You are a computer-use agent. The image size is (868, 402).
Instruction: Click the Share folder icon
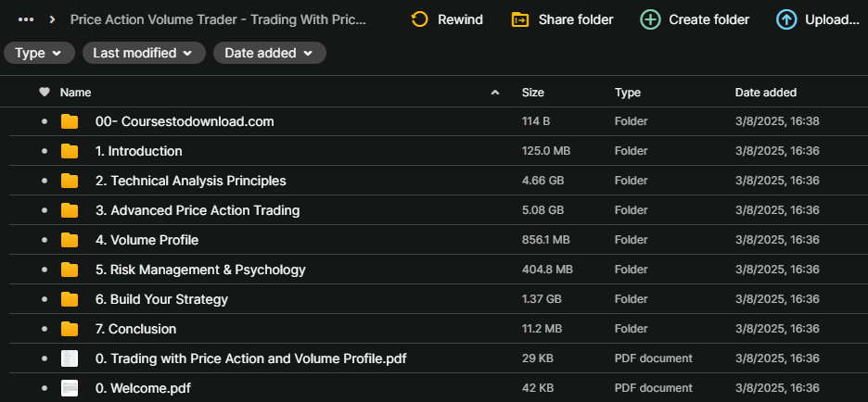[520, 19]
